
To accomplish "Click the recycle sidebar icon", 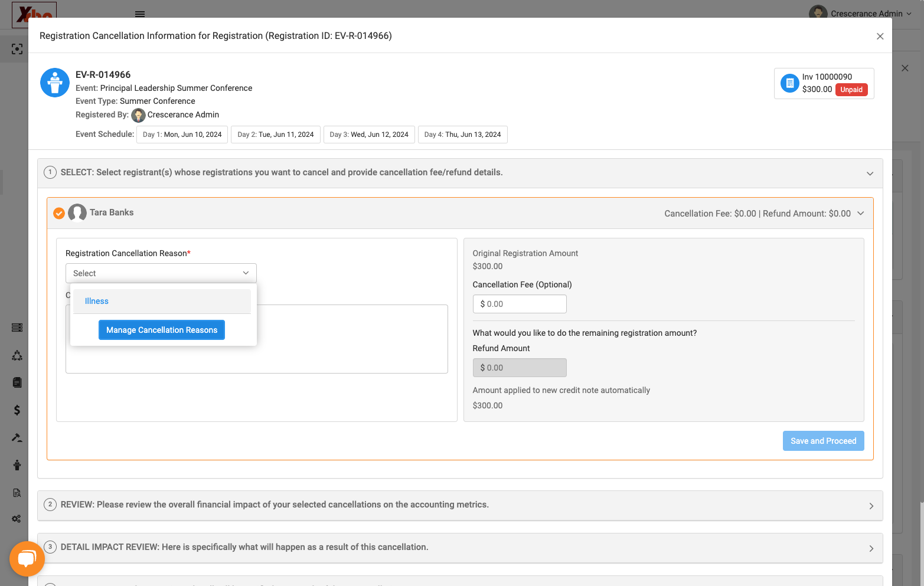I will [x=17, y=356].
